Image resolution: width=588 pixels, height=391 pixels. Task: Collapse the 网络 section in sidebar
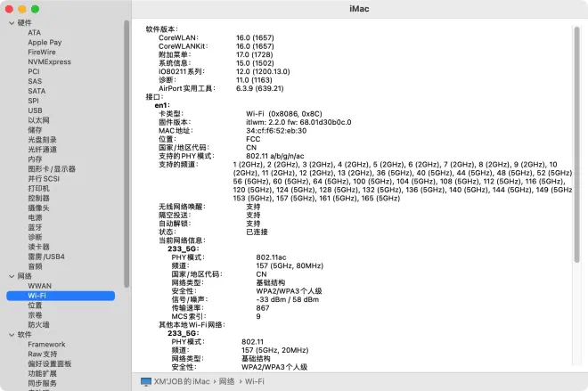click(x=11, y=276)
